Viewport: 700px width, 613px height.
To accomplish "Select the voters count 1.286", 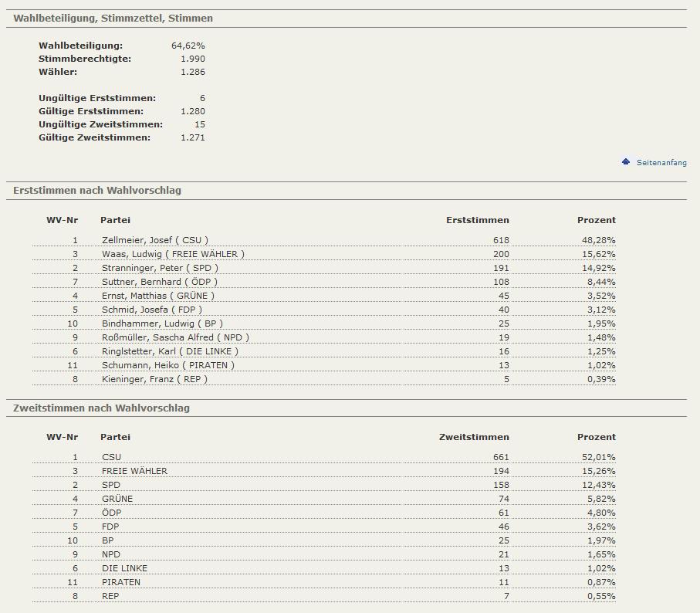I will click(x=193, y=72).
